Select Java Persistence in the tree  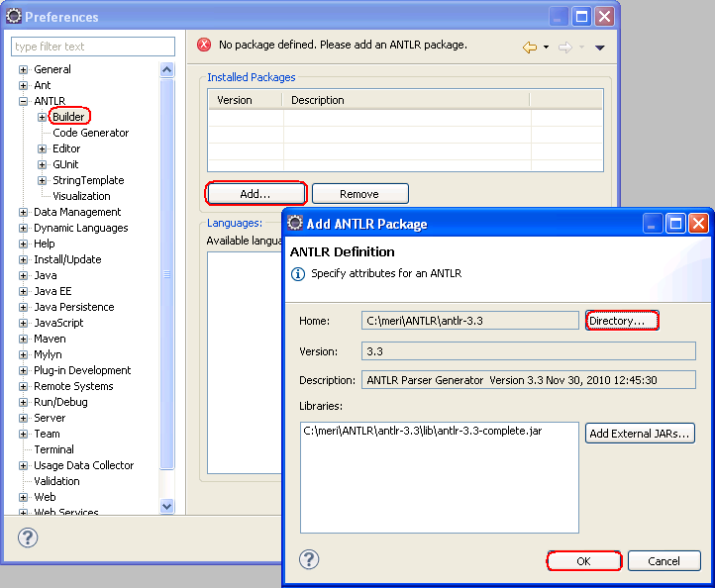pos(74,307)
